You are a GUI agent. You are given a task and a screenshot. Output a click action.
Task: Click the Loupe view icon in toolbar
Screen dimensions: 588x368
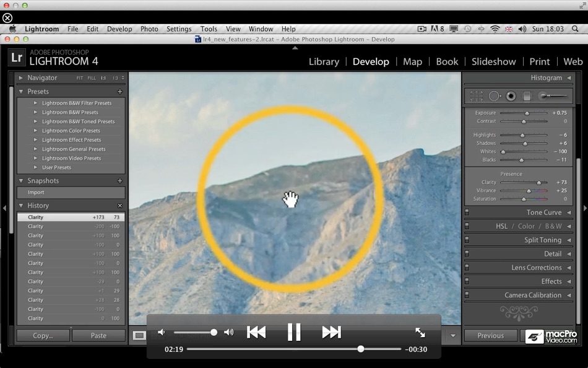pyautogui.click(x=139, y=335)
